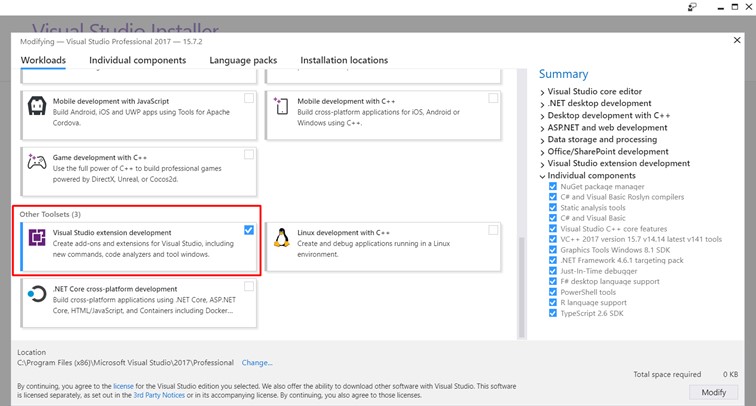The image size is (756, 406).
Task: Expand ASP.NET and web development in Summary
Action: pyautogui.click(x=542, y=128)
